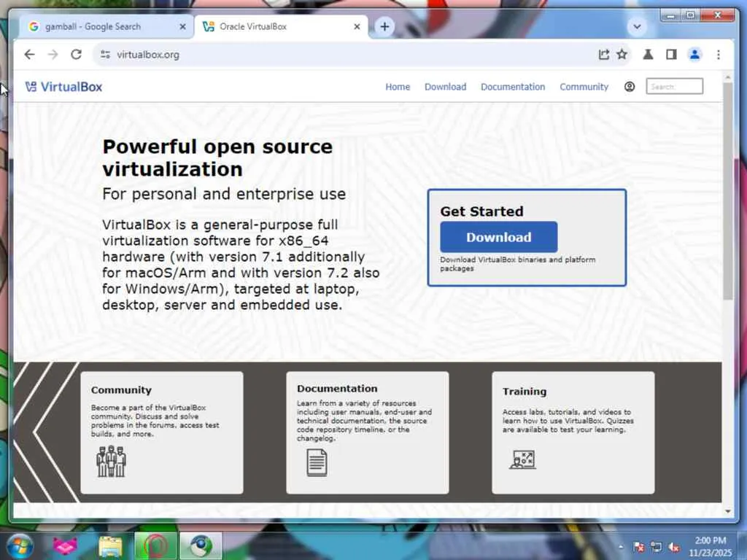Open site information icon beside virtualbox.org
This screenshot has height=560, width=747.
point(105,55)
